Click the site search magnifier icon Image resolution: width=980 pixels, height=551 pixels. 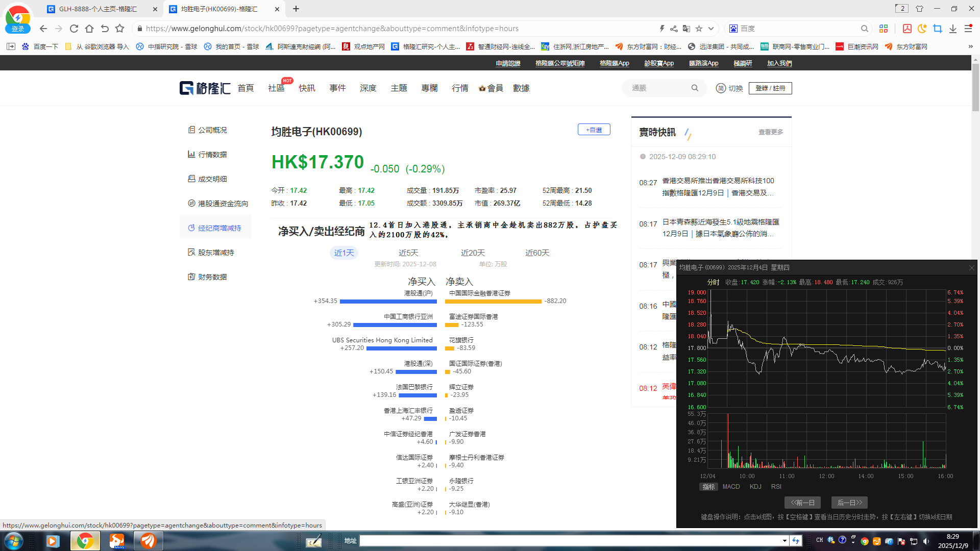pos(695,88)
